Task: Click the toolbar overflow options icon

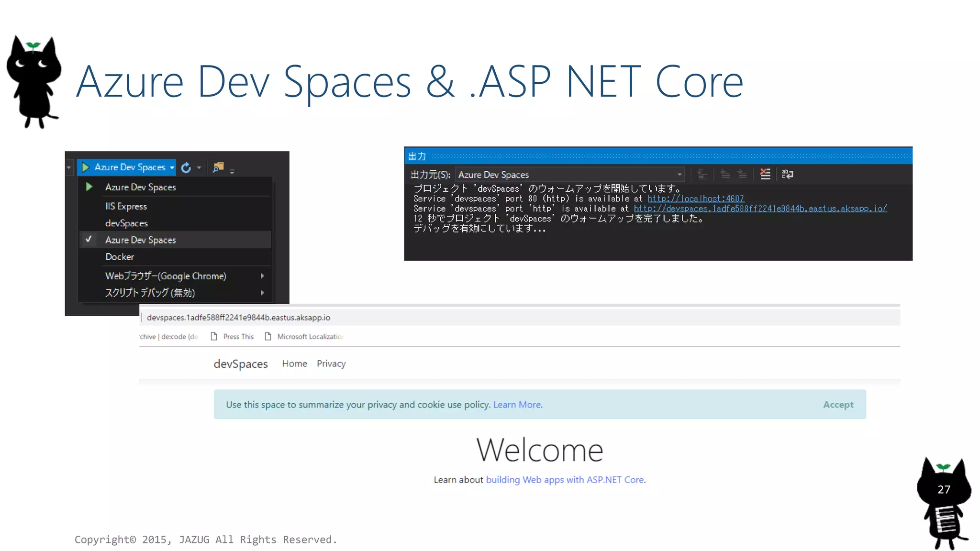Action: pyautogui.click(x=232, y=171)
